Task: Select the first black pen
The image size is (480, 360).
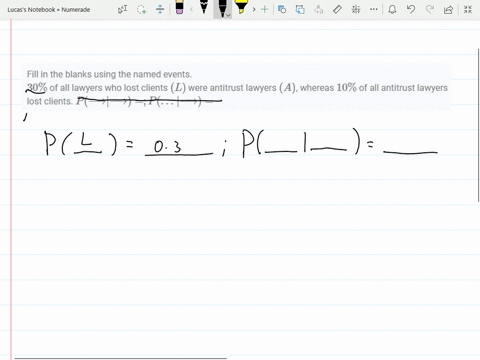Action: [204, 7]
